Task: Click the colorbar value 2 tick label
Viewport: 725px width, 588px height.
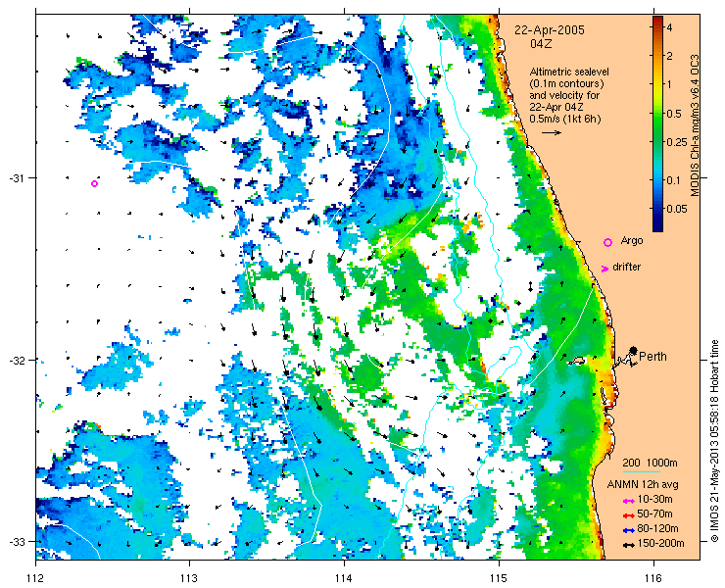Action: click(x=670, y=56)
